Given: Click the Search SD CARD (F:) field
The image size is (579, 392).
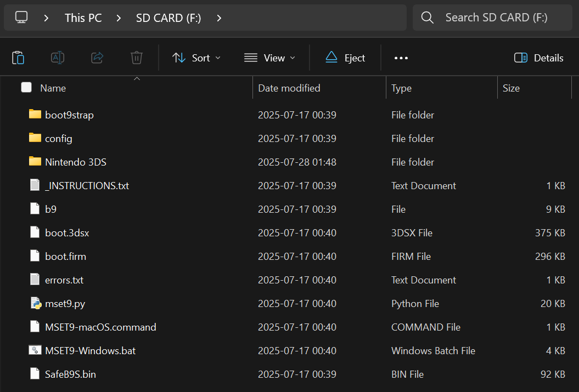Looking at the screenshot, I should click(496, 18).
